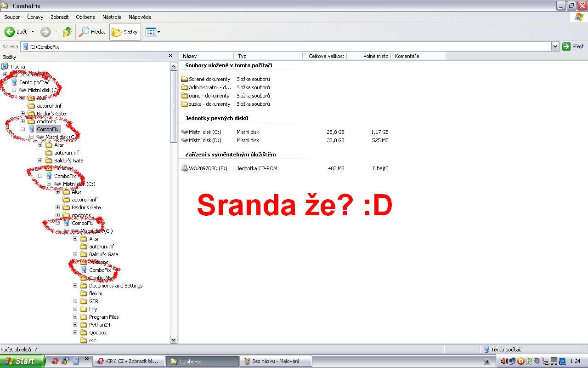Image resolution: width=588 pixels, height=368 pixels.
Task: Expand the Program Files tree node
Action: tap(75, 317)
